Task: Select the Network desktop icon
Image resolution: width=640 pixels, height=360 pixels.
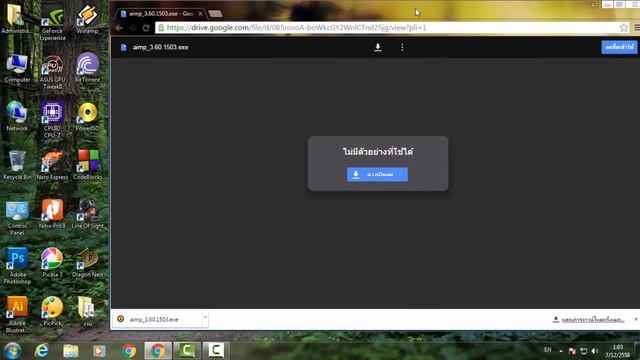Action: pyautogui.click(x=17, y=116)
